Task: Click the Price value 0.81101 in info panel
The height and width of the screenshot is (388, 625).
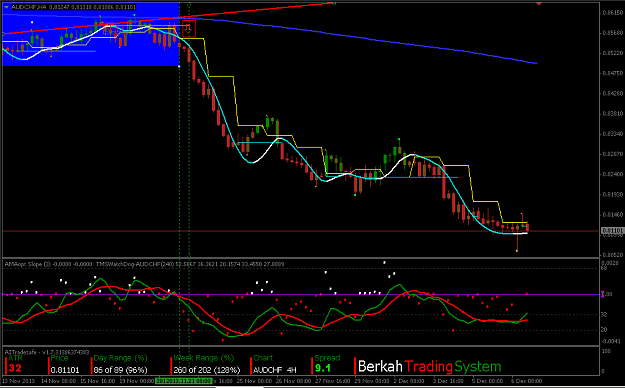Action: 65,370
